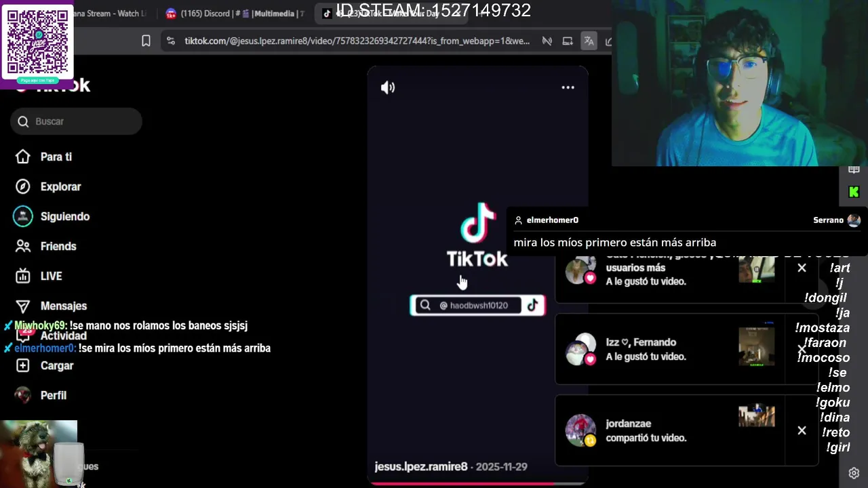The width and height of the screenshot is (868, 488).
Task: Click the Yape QR code image
Action: pos(37,43)
